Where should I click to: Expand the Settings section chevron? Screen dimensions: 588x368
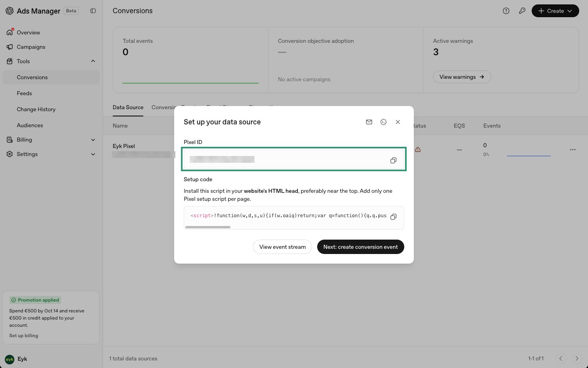pos(93,154)
